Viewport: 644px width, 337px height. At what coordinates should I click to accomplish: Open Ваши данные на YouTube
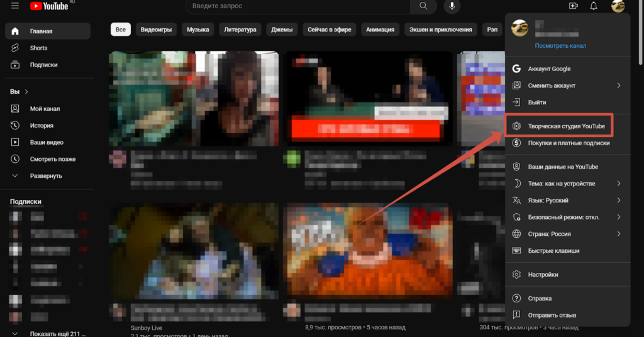point(568,167)
